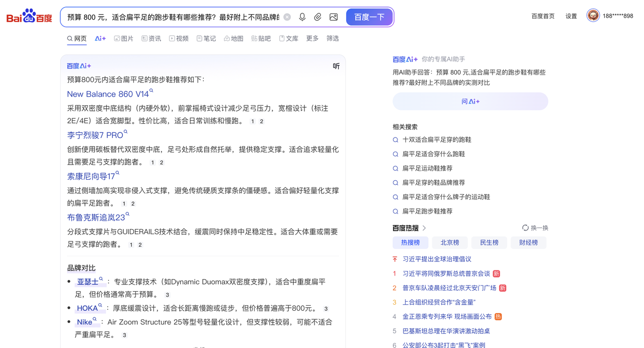
Task: Click 听 to listen to answer
Action: coord(336,66)
